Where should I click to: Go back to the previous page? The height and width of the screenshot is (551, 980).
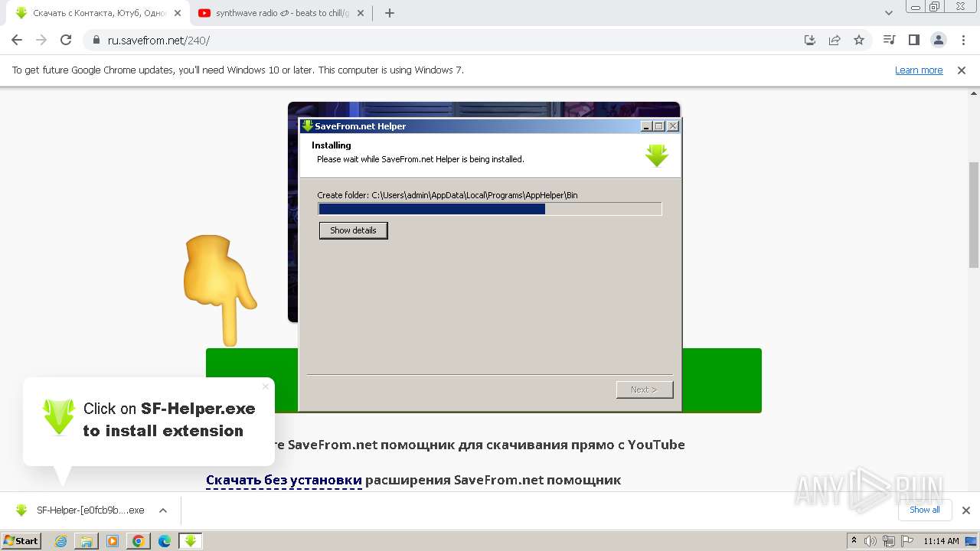pos(17,40)
